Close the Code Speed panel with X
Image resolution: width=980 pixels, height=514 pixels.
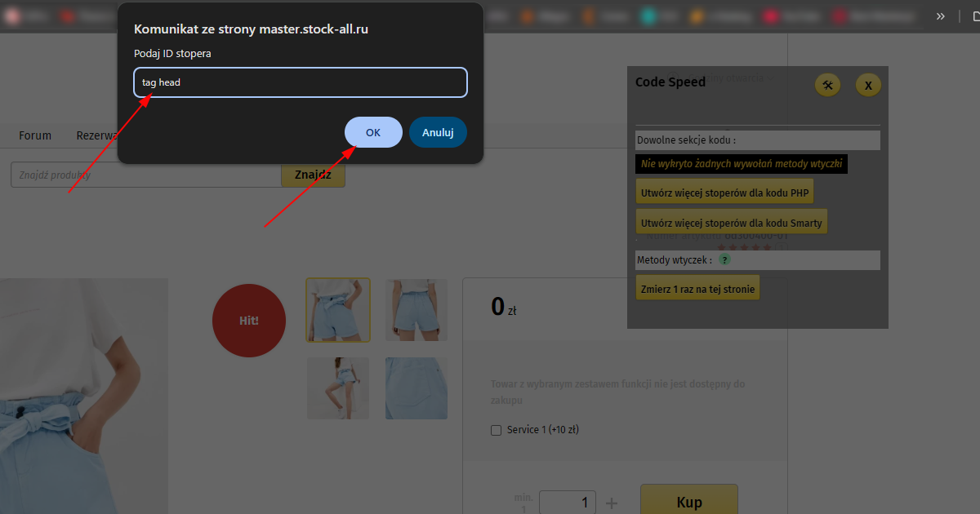[868, 85]
